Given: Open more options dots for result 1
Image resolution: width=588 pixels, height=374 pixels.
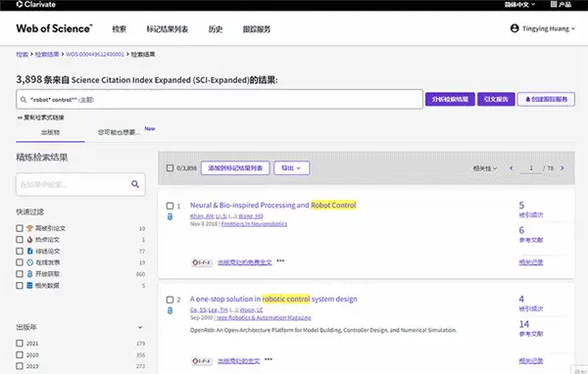Looking at the screenshot, I should pos(280,260).
